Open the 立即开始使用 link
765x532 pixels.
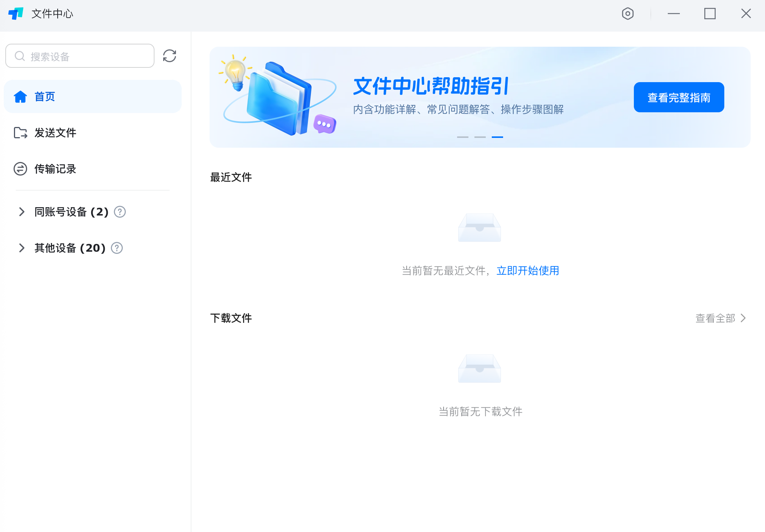coord(528,271)
